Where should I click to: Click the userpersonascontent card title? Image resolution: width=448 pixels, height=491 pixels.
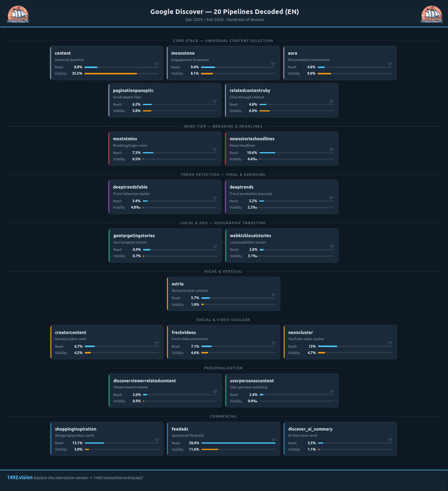[252, 381]
